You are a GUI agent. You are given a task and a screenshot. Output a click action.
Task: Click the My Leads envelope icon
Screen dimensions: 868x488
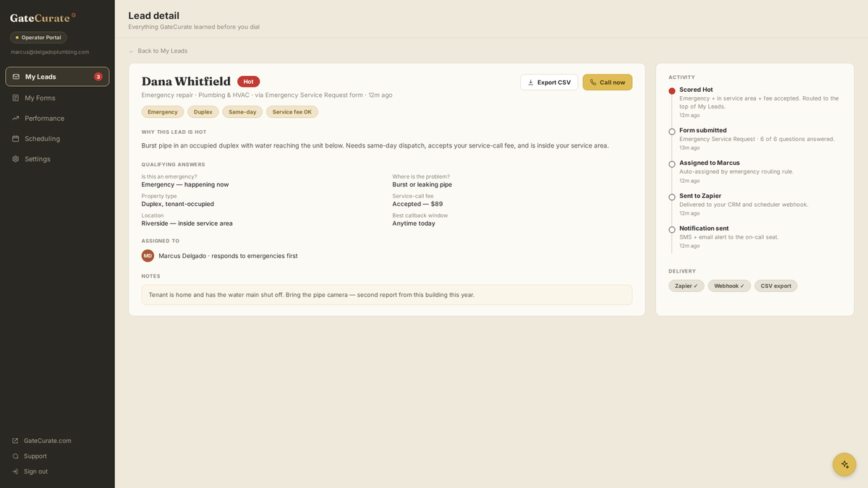pos(16,77)
